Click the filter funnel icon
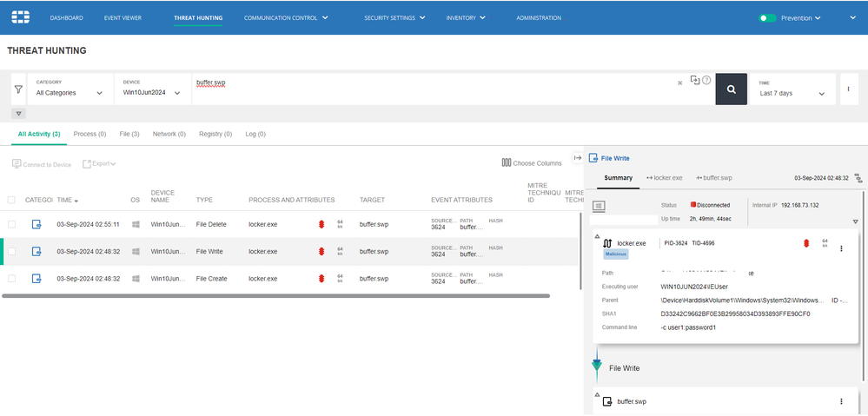The width and height of the screenshot is (868, 416). tap(18, 89)
